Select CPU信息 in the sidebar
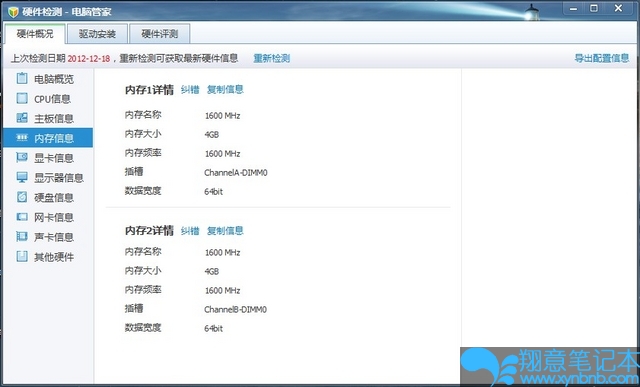 pyautogui.click(x=48, y=98)
